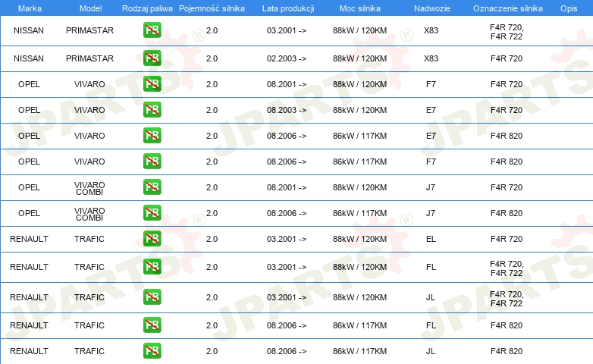Click the 08.2003 -> production date cell
This screenshot has width=593, height=364.
(287, 110)
